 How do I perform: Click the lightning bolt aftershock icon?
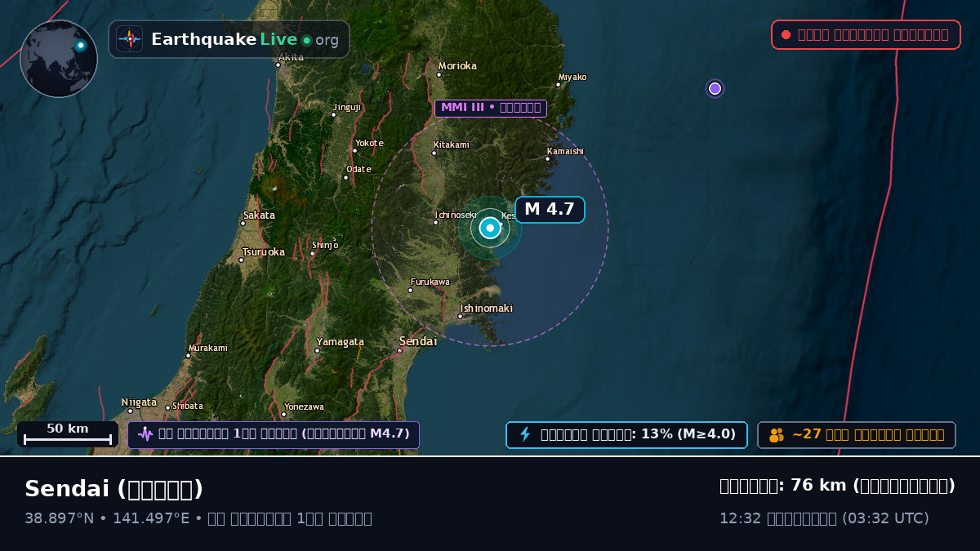coord(525,434)
